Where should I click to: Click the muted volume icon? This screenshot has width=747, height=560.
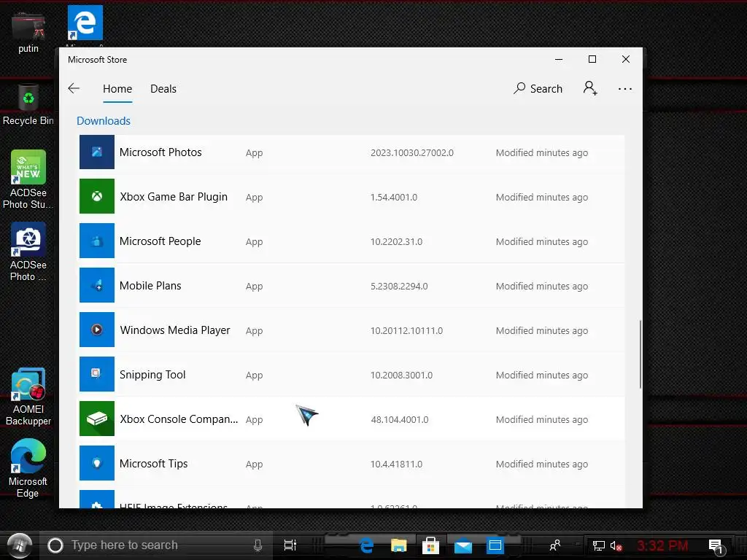616,545
